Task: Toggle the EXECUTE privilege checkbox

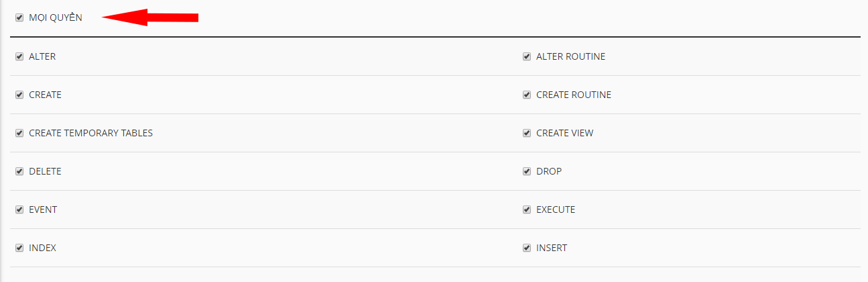Action: pos(527,210)
